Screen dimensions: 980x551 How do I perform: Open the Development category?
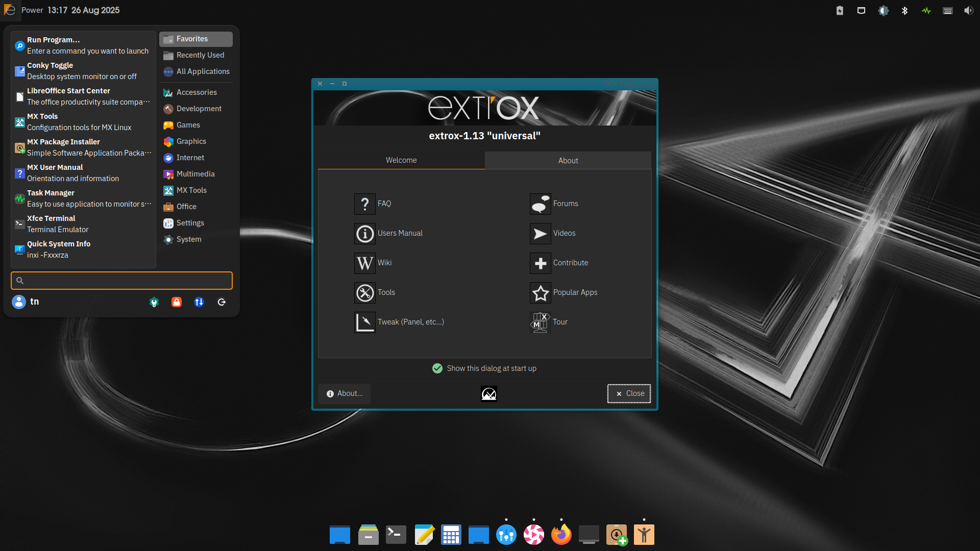[x=196, y=109]
